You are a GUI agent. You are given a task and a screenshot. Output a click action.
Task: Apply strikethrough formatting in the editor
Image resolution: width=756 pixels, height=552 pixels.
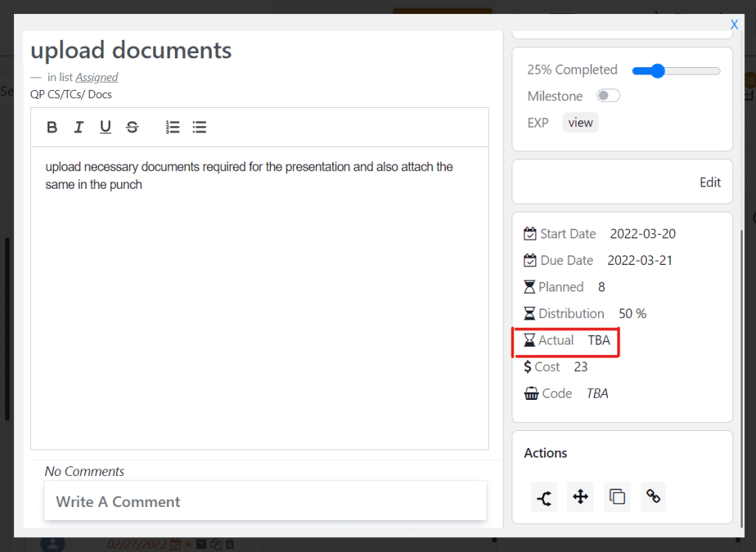(132, 127)
